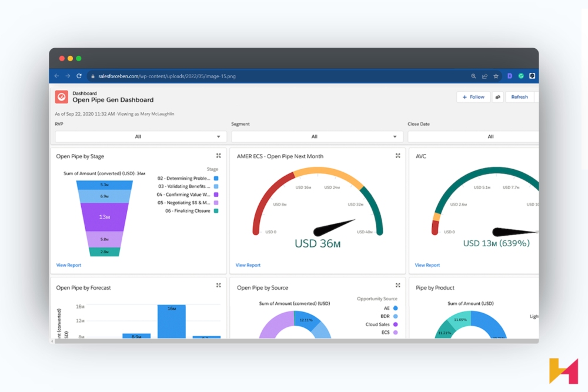
Task: Expand the AMER ECS gauge chart
Action: (x=398, y=156)
